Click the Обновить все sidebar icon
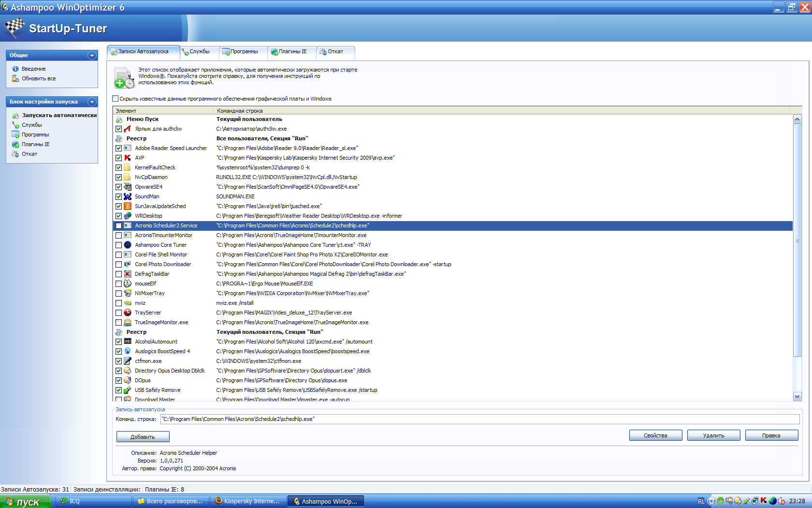The height and width of the screenshot is (508, 812). [15, 78]
